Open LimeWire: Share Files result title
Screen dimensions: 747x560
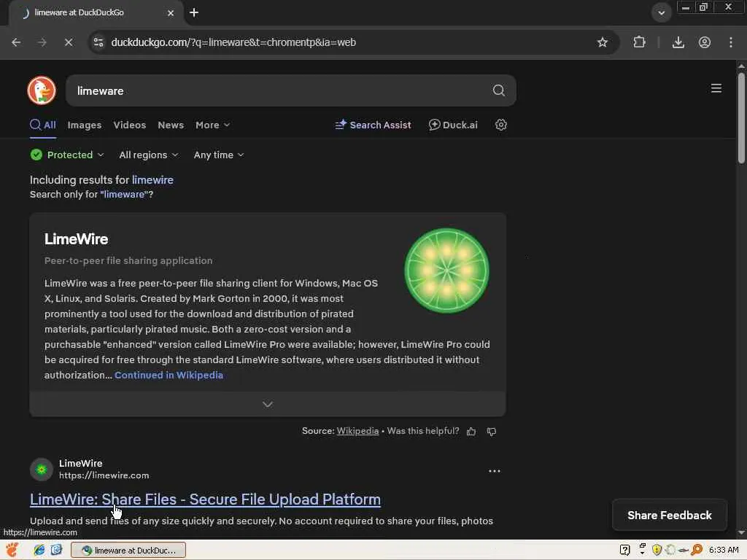pos(205,499)
